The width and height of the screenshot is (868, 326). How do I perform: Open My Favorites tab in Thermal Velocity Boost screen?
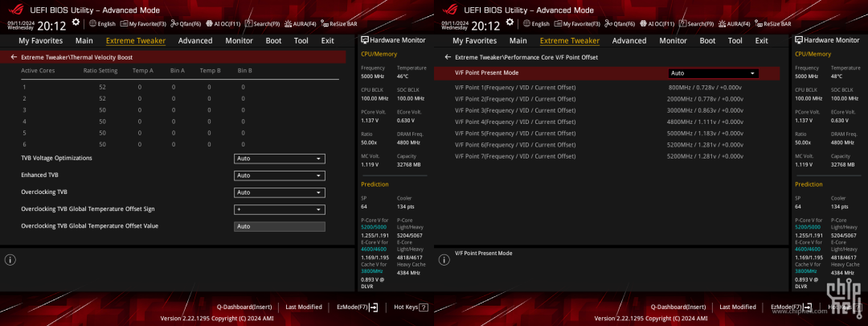coord(41,40)
